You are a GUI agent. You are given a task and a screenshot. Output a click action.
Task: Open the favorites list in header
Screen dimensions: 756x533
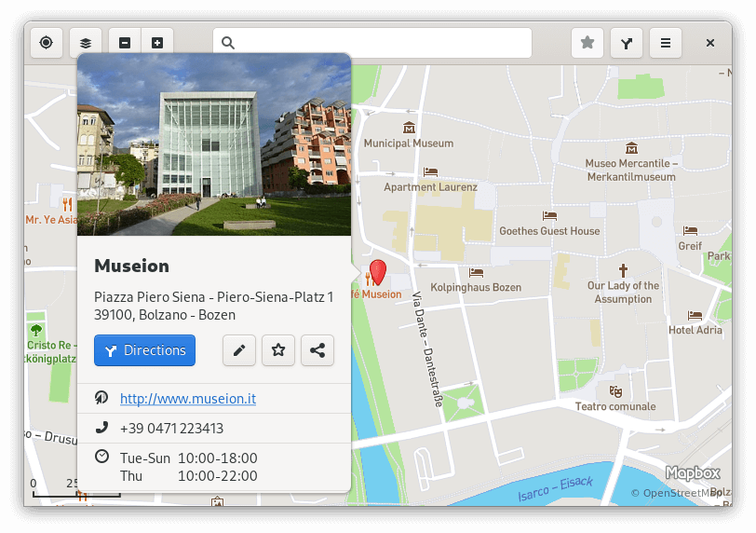point(587,43)
